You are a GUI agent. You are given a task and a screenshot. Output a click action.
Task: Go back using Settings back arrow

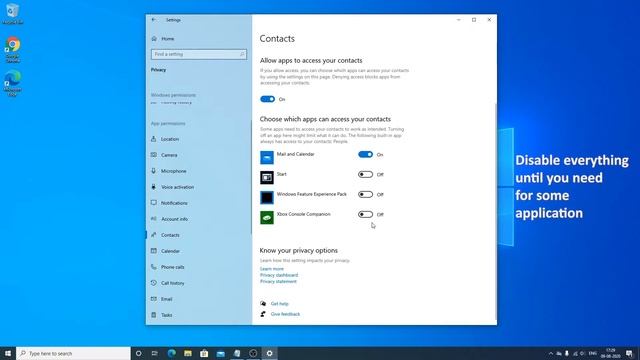153,20
